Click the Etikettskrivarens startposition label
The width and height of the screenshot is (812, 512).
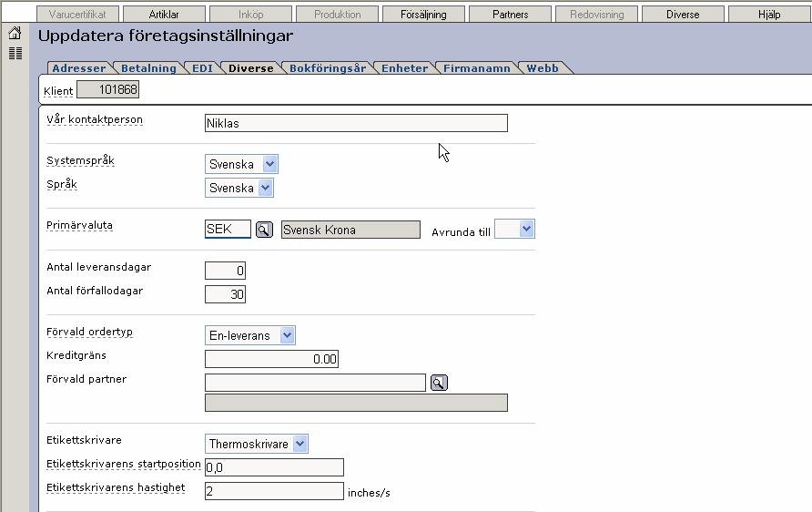pos(124,464)
